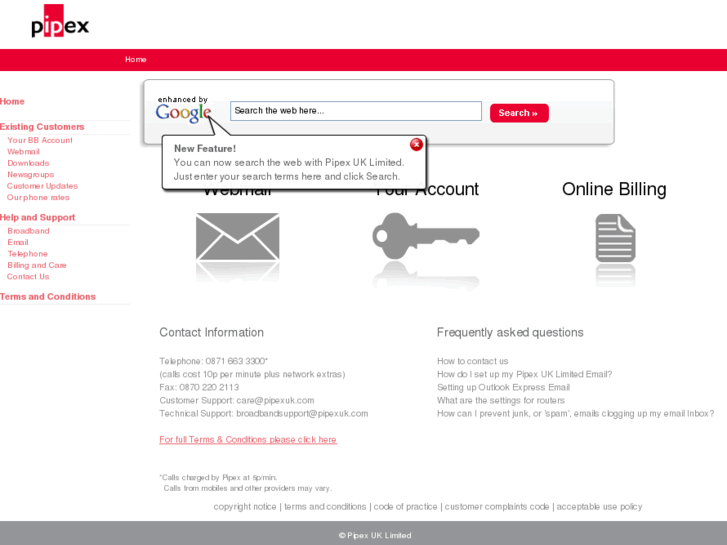Open FAQ How to contact us

pyautogui.click(x=472, y=361)
